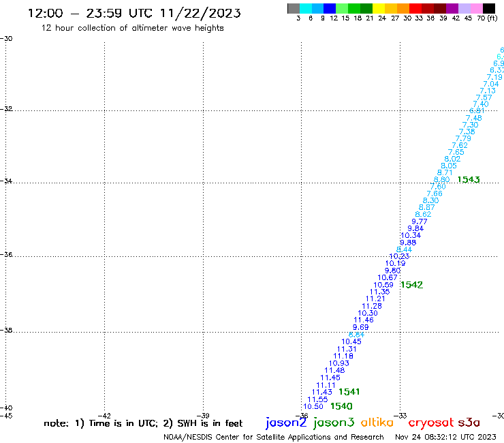
Task: Click the gray color swatch in legend
Action: (x=294, y=8)
